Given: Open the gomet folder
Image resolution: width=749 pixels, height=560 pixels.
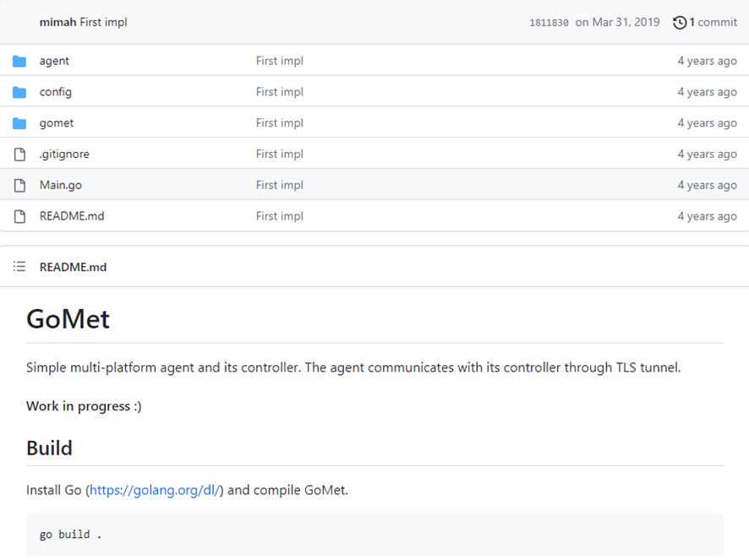Looking at the screenshot, I should click(57, 123).
